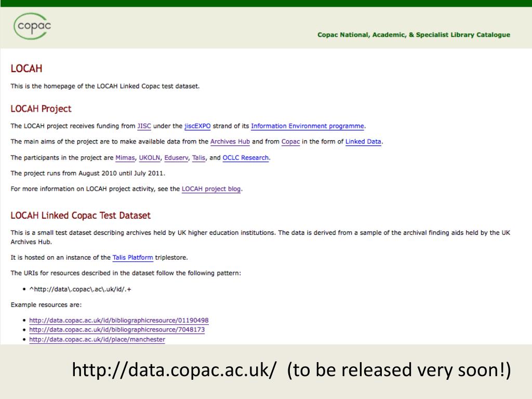Open the jiscEXPO link

tap(197, 126)
